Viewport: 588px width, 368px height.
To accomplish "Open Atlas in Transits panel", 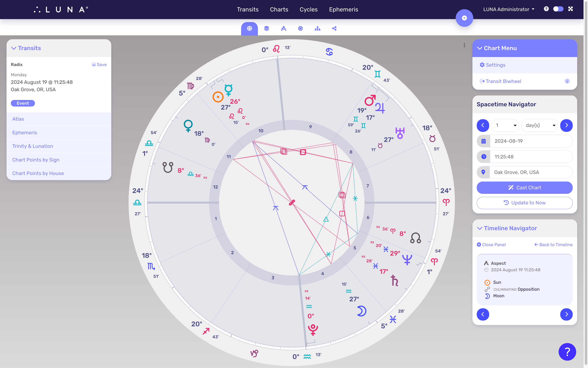I will point(59,119).
